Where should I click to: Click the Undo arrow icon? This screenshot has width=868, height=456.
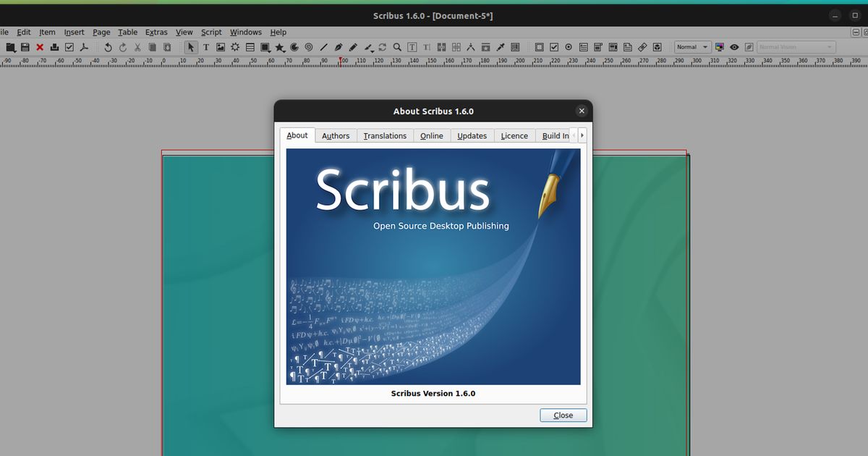click(108, 47)
